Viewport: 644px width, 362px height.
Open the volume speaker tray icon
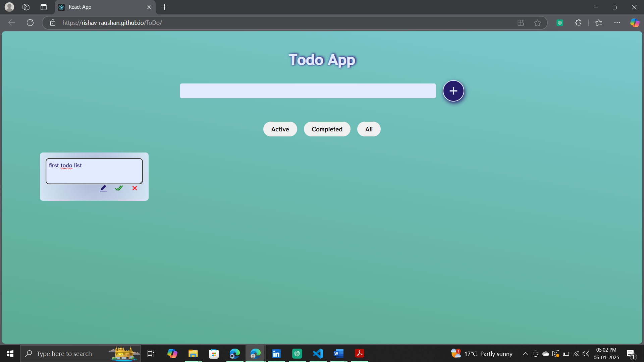coord(586,354)
